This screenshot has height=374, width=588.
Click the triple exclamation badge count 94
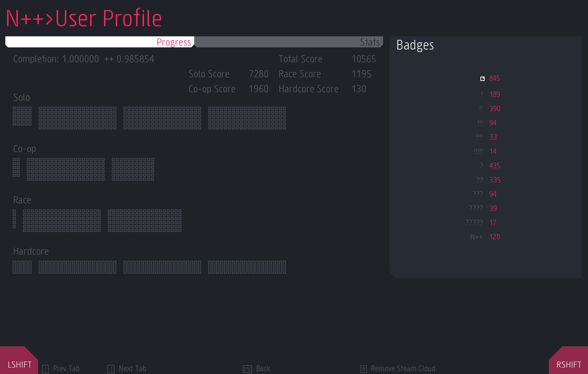493,123
